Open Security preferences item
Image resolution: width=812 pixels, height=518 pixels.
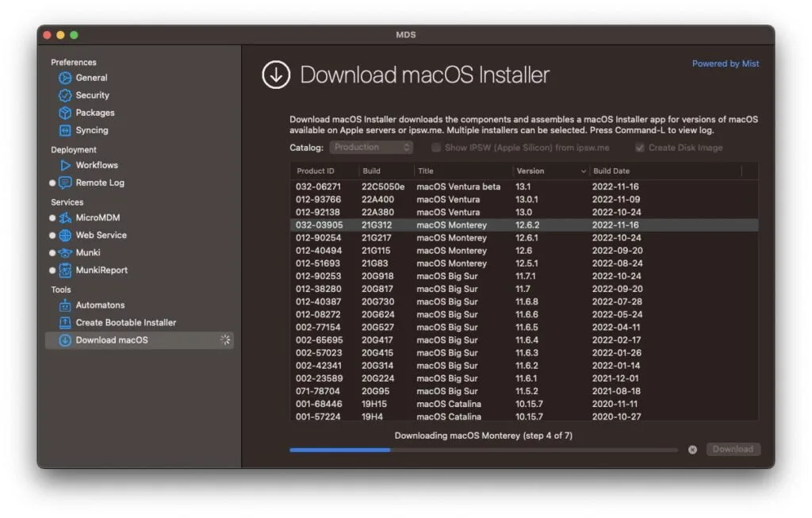[x=92, y=95]
